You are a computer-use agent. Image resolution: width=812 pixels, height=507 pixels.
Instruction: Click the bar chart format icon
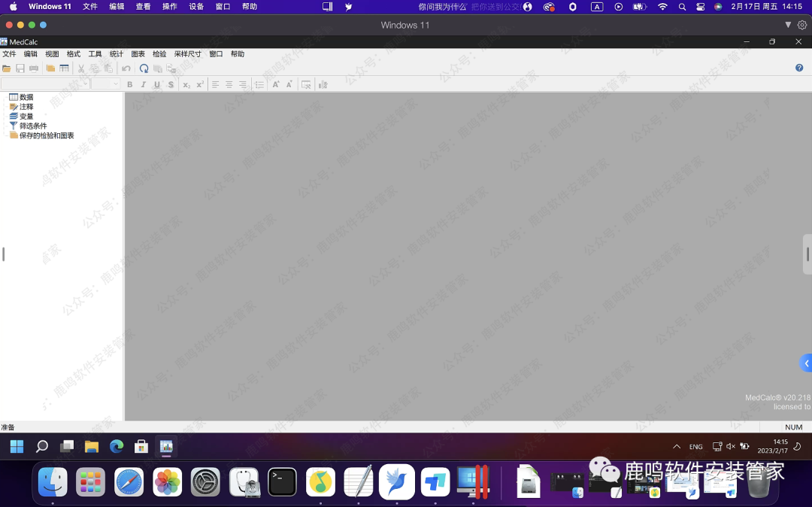tap(323, 84)
